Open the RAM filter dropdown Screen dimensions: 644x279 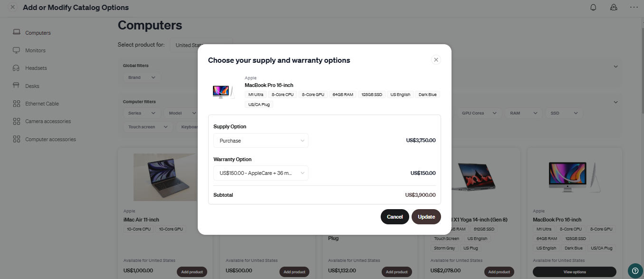tap(522, 113)
